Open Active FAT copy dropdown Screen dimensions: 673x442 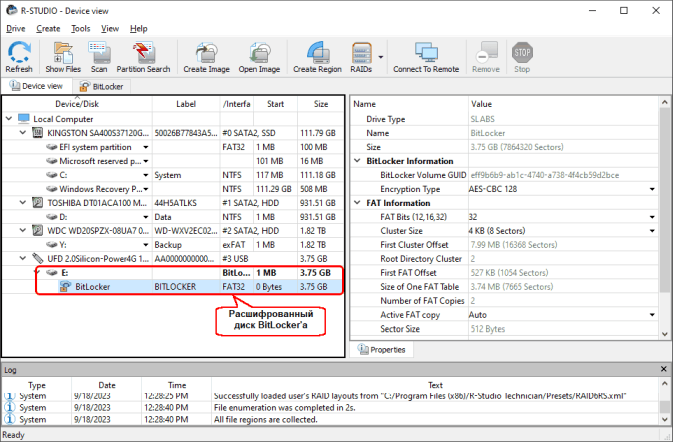pyautogui.click(x=652, y=315)
